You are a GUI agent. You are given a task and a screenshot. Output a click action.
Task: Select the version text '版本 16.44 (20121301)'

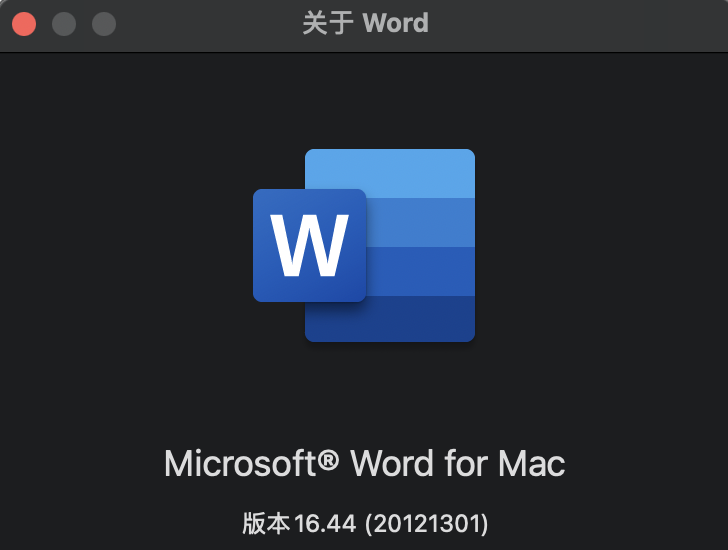click(x=365, y=524)
